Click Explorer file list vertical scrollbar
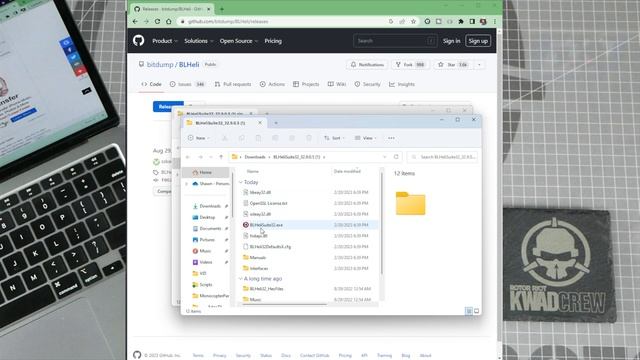The width and height of the screenshot is (640, 360). click(x=382, y=223)
